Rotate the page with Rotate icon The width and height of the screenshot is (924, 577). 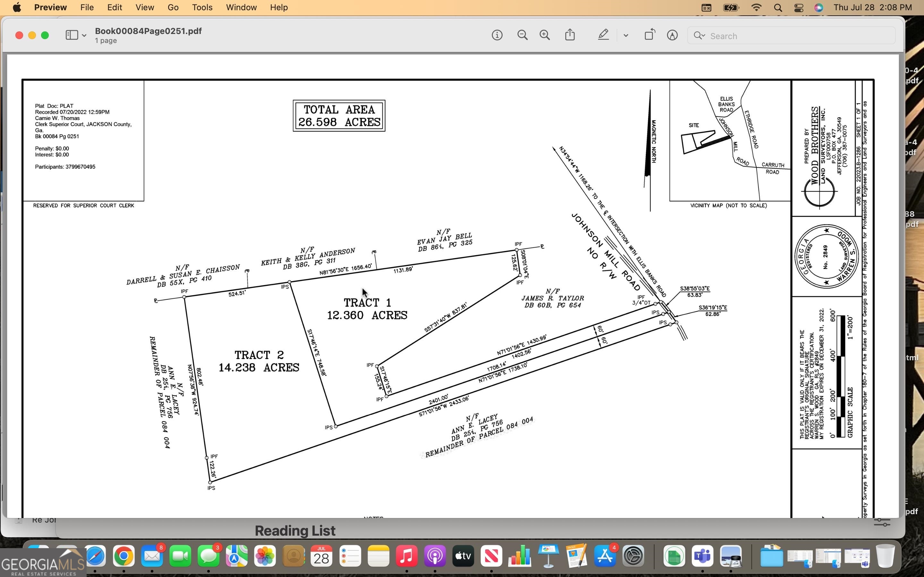point(649,35)
